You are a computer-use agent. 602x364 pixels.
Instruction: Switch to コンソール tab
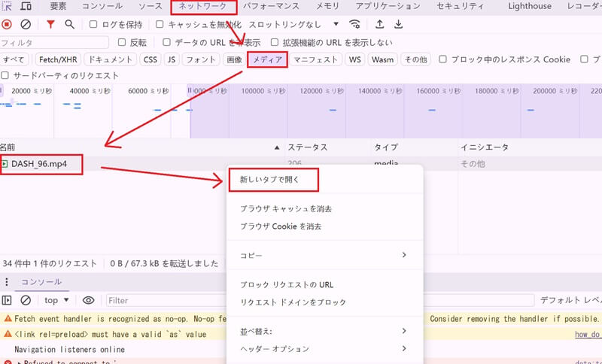pyautogui.click(x=102, y=6)
